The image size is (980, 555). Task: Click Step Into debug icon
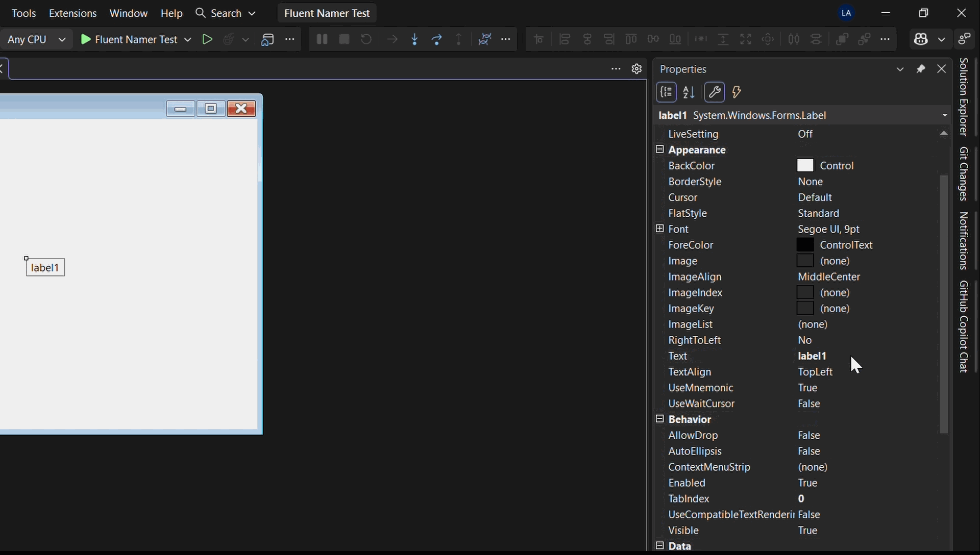pyautogui.click(x=414, y=39)
